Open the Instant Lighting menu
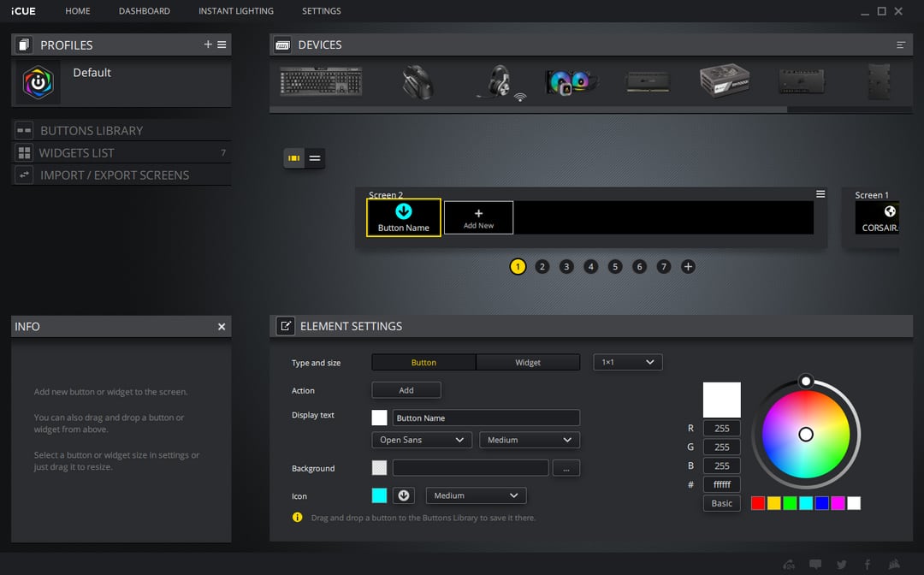 (x=236, y=11)
